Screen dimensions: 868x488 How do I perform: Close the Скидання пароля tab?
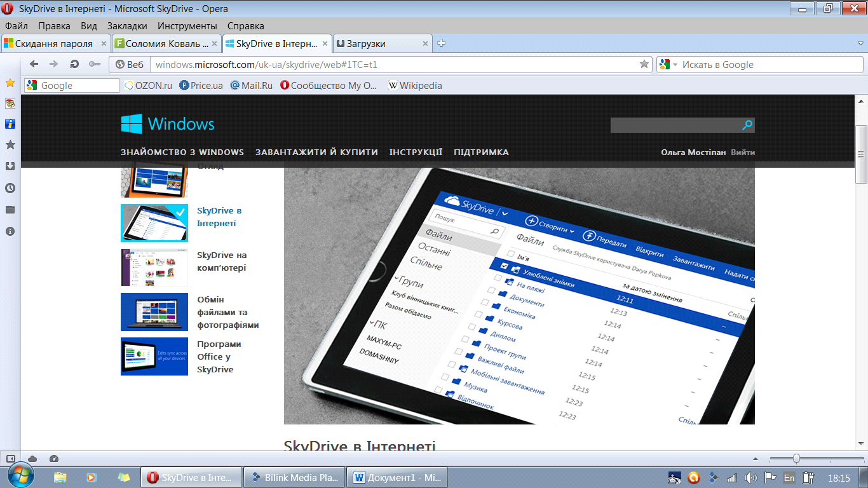[x=104, y=44]
